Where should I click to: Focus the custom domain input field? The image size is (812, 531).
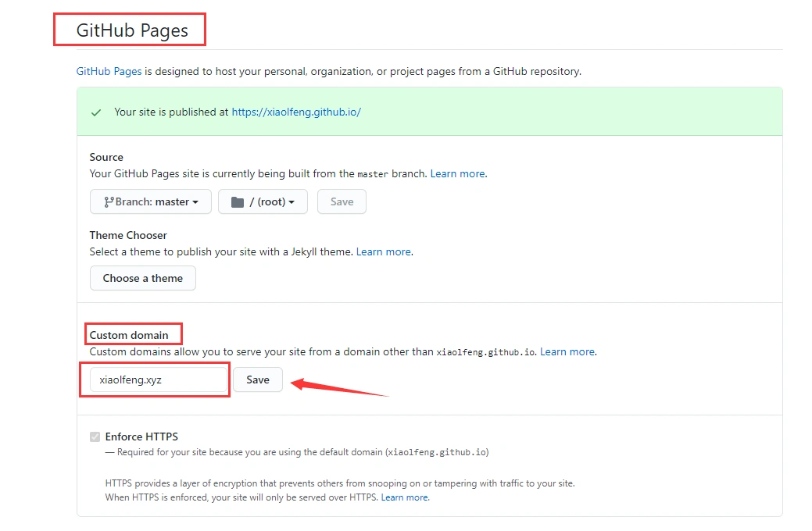click(x=159, y=380)
